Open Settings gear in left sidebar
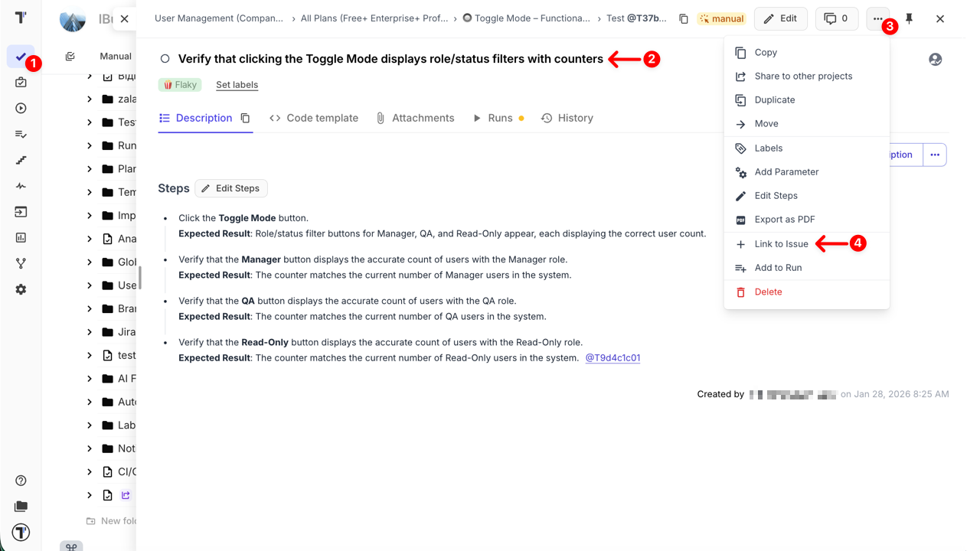The height and width of the screenshot is (551, 980). point(21,289)
